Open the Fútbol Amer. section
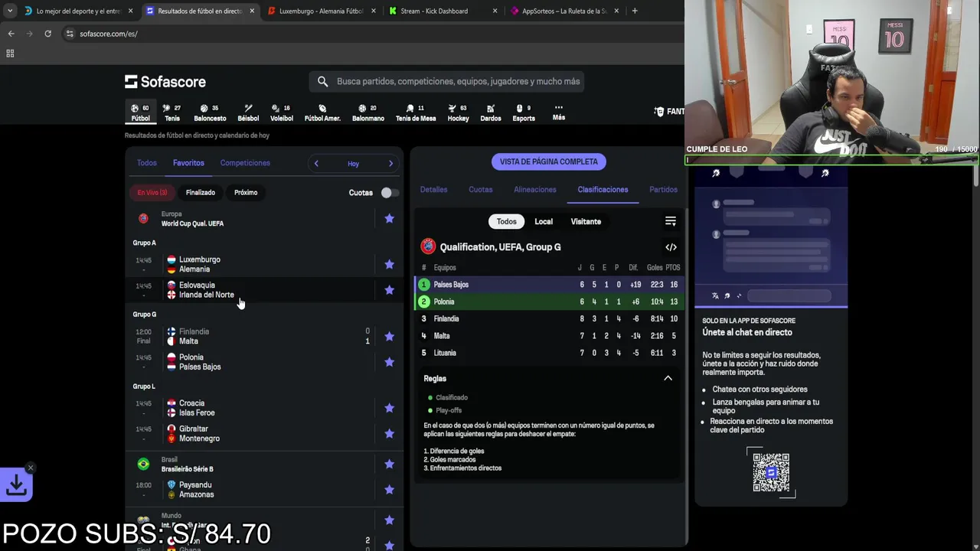Image resolution: width=980 pixels, height=551 pixels. tap(322, 112)
